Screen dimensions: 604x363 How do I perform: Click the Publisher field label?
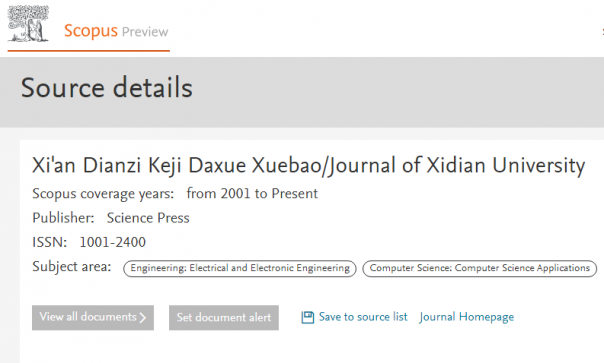tap(63, 218)
